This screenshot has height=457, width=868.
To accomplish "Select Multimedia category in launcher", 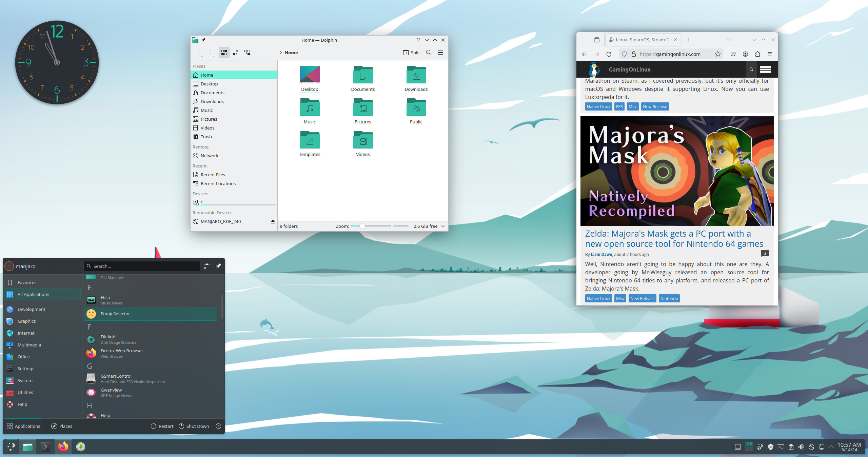I will [29, 345].
